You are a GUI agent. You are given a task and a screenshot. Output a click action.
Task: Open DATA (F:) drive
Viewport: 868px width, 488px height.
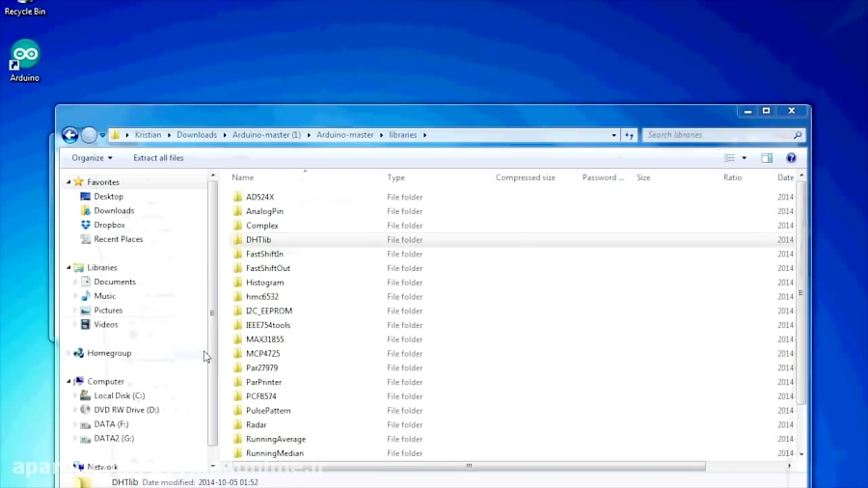[111, 424]
